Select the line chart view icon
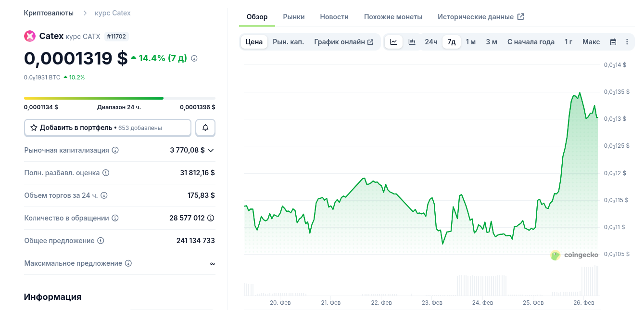 (393, 42)
